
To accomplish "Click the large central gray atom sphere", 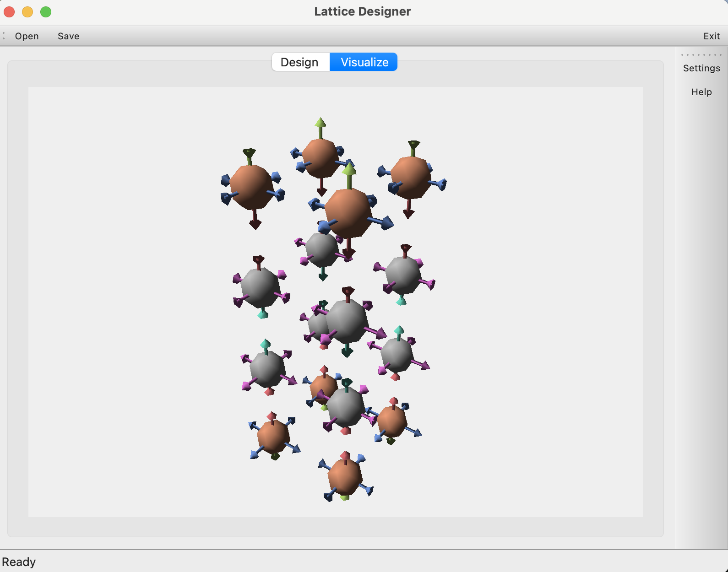I will pos(346,320).
